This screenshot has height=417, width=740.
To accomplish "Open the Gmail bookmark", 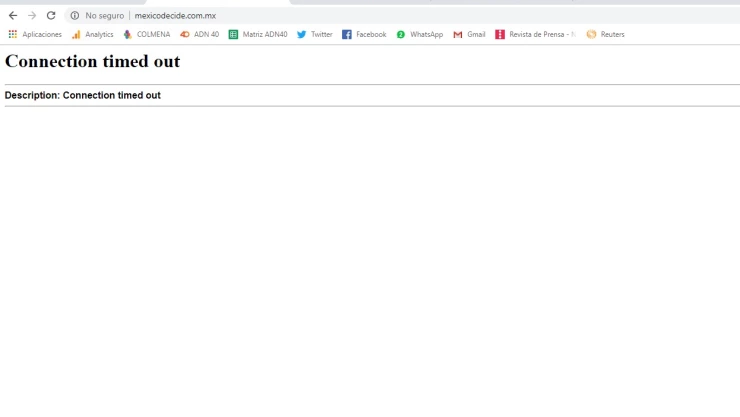I will click(469, 34).
